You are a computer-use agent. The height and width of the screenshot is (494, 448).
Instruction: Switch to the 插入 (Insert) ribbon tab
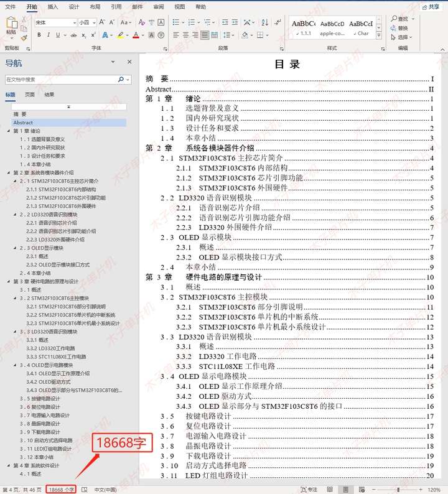click(53, 7)
